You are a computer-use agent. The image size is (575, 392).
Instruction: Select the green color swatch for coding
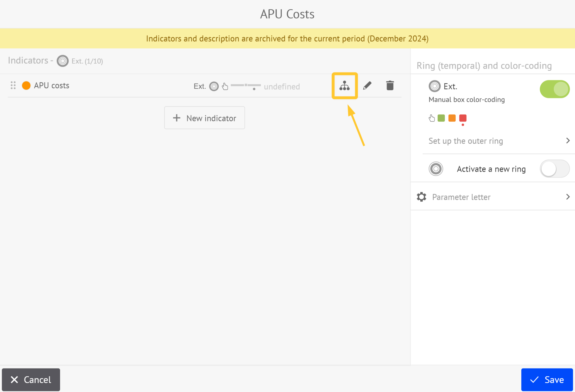point(442,118)
